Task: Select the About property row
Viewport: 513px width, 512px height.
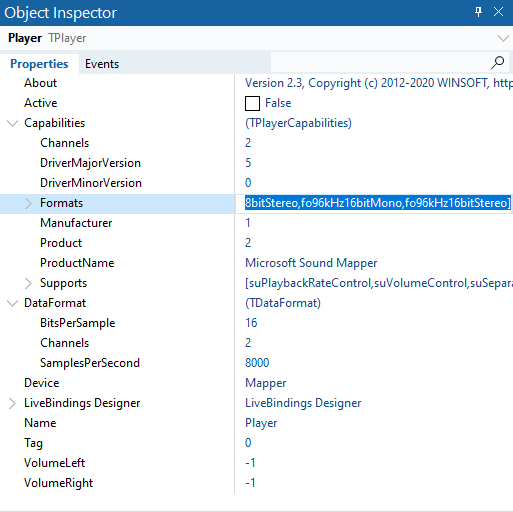Action: pyautogui.click(x=40, y=83)
